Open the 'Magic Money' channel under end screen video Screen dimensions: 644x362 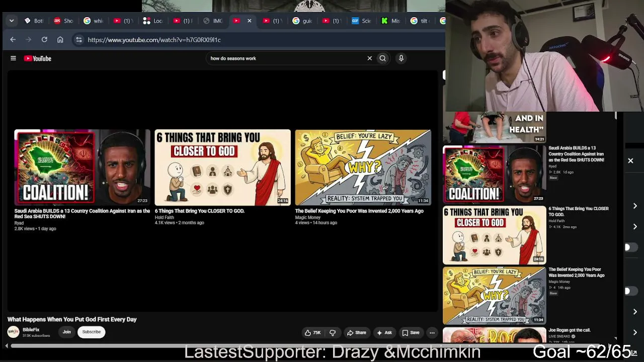click(x=307, y=217)
